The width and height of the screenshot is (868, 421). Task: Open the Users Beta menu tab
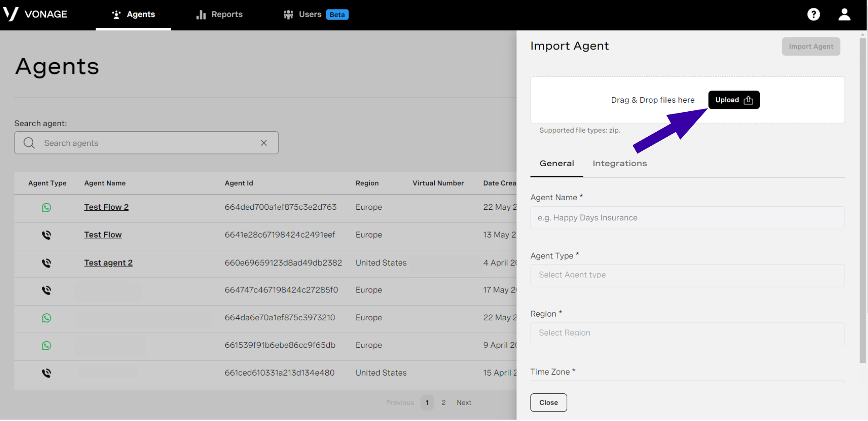tap(316, 15)
